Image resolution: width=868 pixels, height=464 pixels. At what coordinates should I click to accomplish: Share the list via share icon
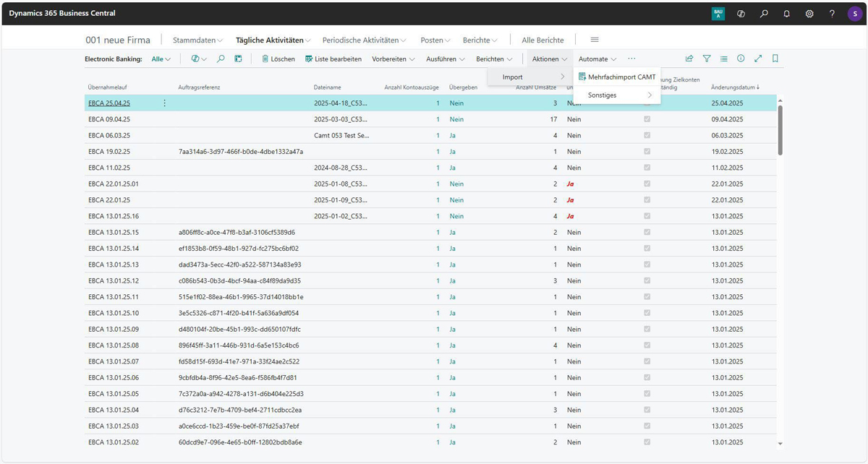pos(689,59)
